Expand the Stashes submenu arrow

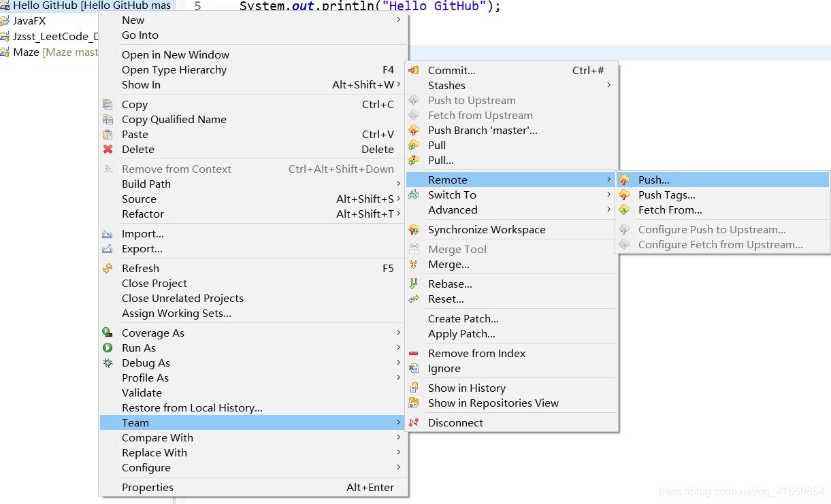(608, 85)
